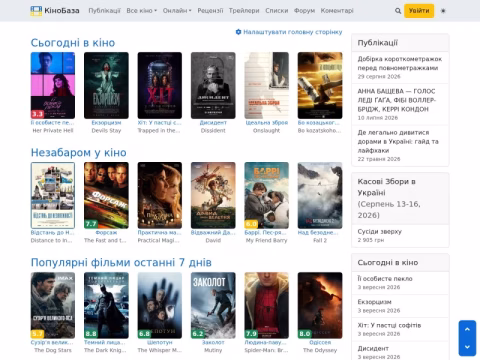Open article Добірка короткометражок перед повнометражками

[400, 63]
